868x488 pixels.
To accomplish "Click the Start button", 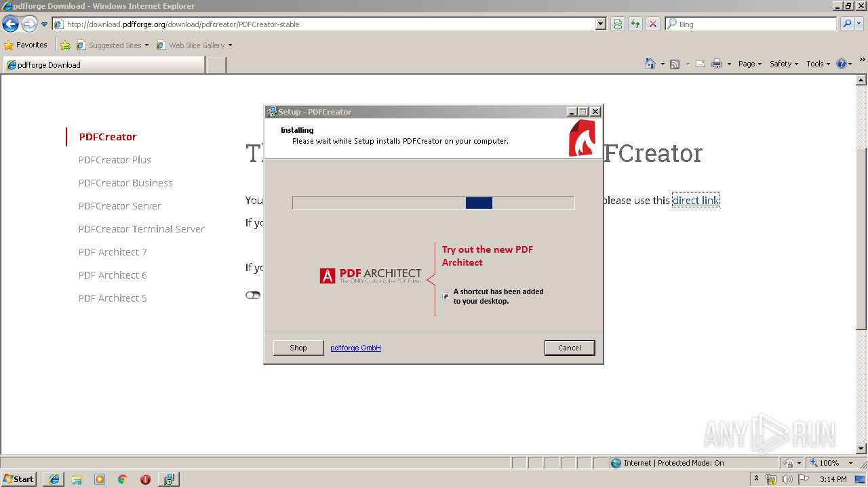I will click(x=18, y=479).
